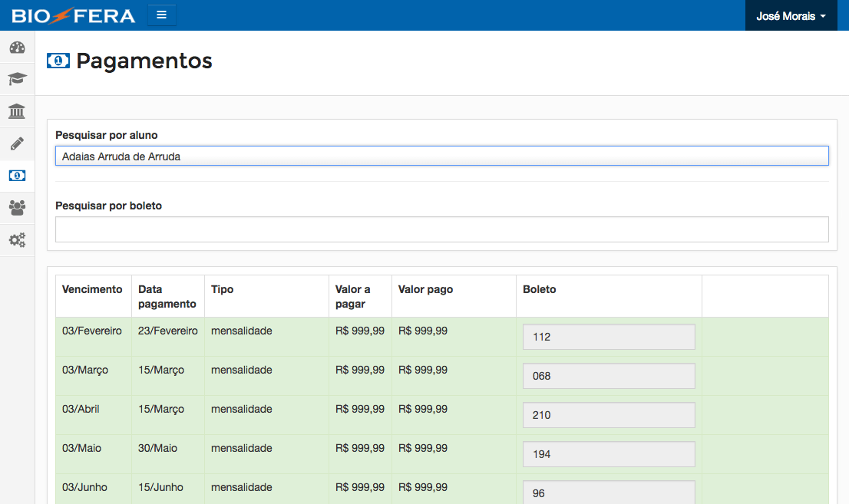Click mensalidade in the 03/Maio row
This screenshot has height=504, width=849.
click(242, 448)
